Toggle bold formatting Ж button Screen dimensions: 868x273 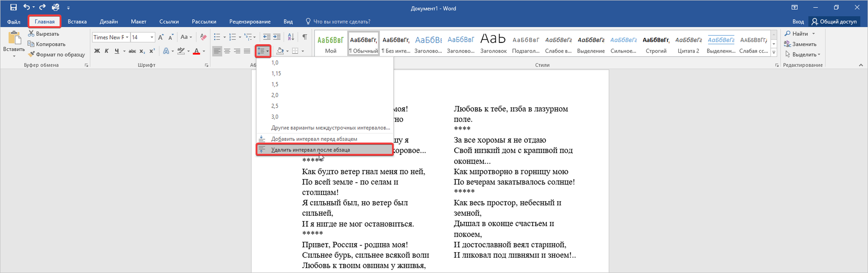click(97, 51)
